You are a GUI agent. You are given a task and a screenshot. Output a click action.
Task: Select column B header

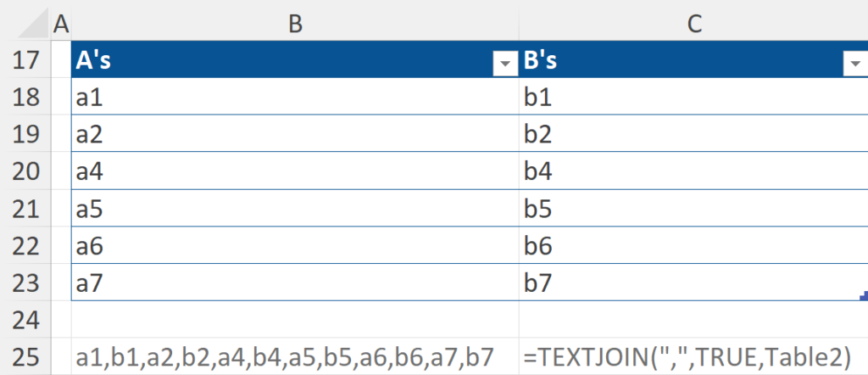[295, 24]
